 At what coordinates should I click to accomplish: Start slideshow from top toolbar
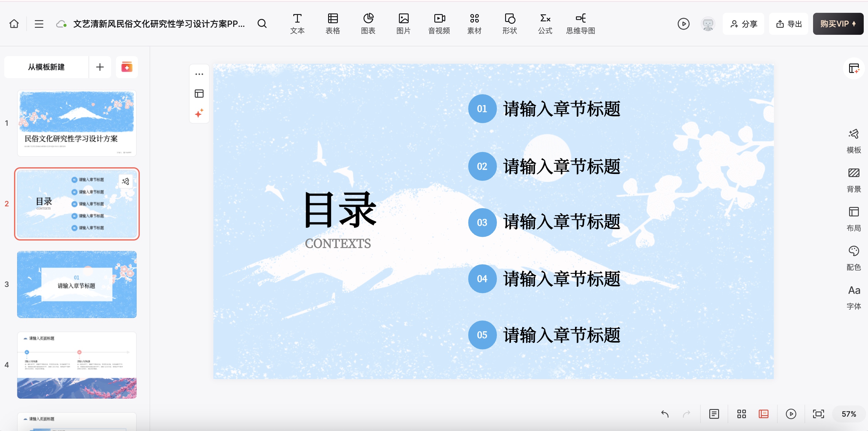(x=683, y=24)
